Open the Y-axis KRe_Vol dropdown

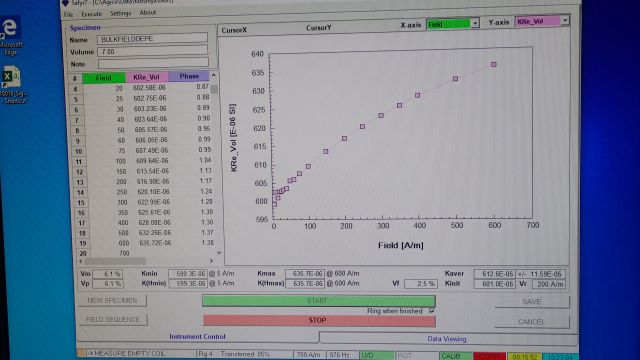coord(565,20)
